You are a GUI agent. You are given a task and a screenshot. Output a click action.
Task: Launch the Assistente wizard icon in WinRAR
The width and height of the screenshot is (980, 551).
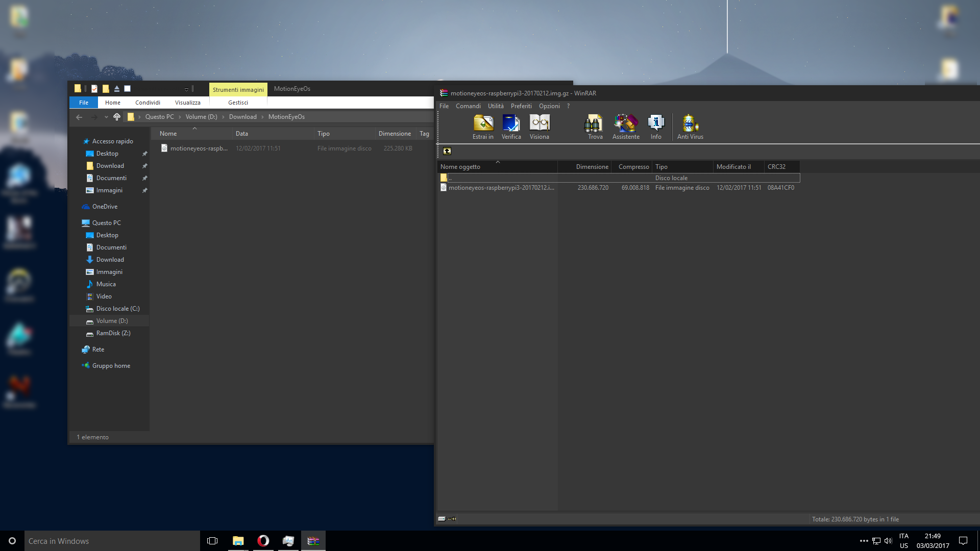626,127
